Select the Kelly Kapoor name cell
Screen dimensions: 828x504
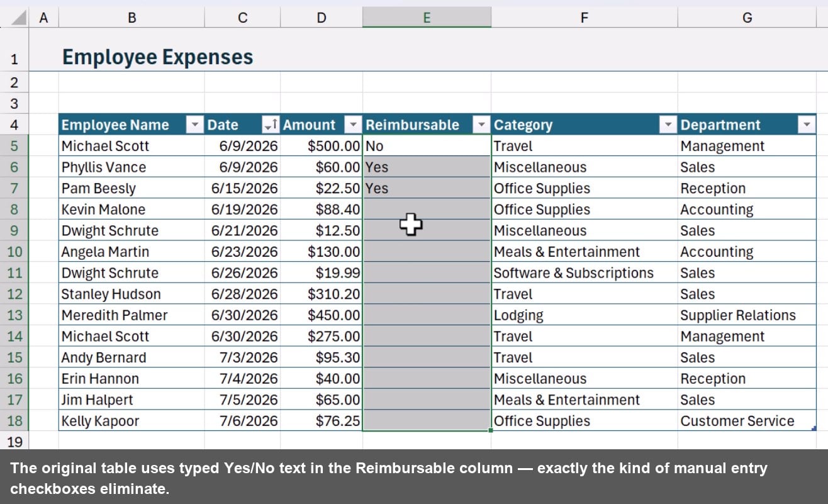coord(131,421)
